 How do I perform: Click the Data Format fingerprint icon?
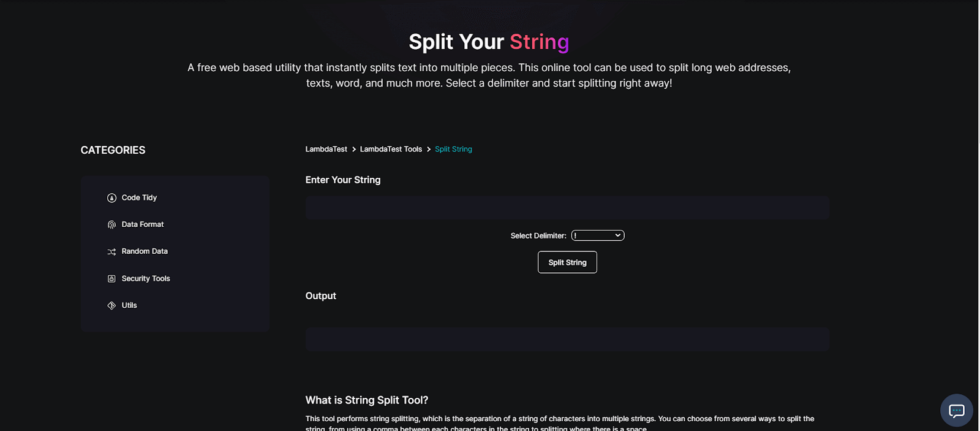111,224
